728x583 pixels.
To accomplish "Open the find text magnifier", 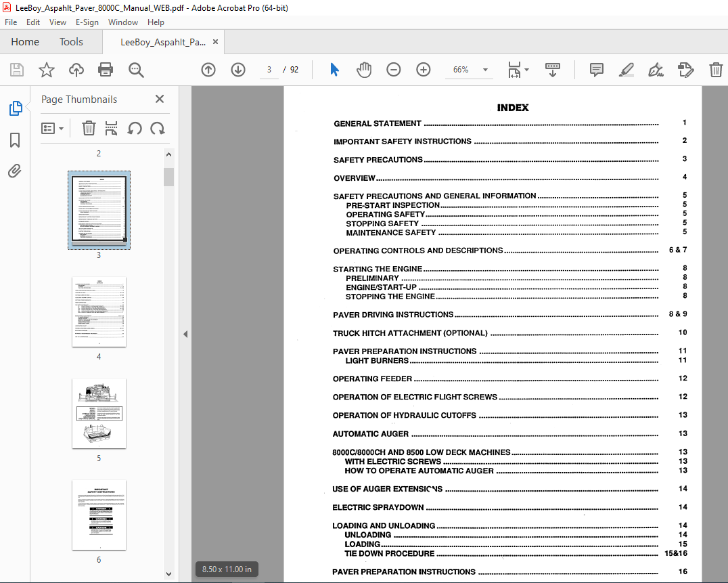I will point(136,70).
